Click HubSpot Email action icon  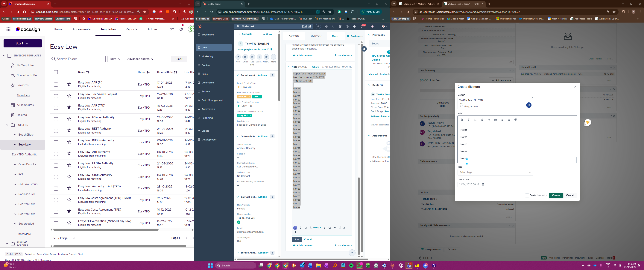(x=245, y=57)
